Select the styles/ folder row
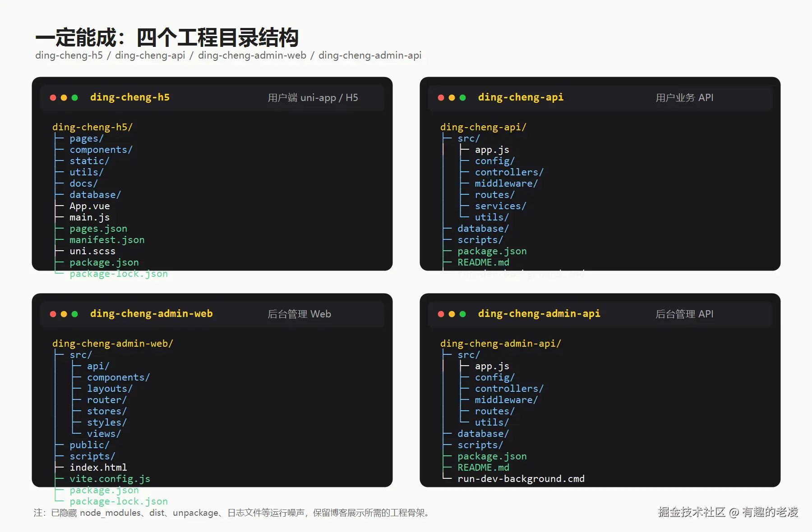Image resolution: width=812 pixels, height=532 pixels. click(x=107, y=423)
